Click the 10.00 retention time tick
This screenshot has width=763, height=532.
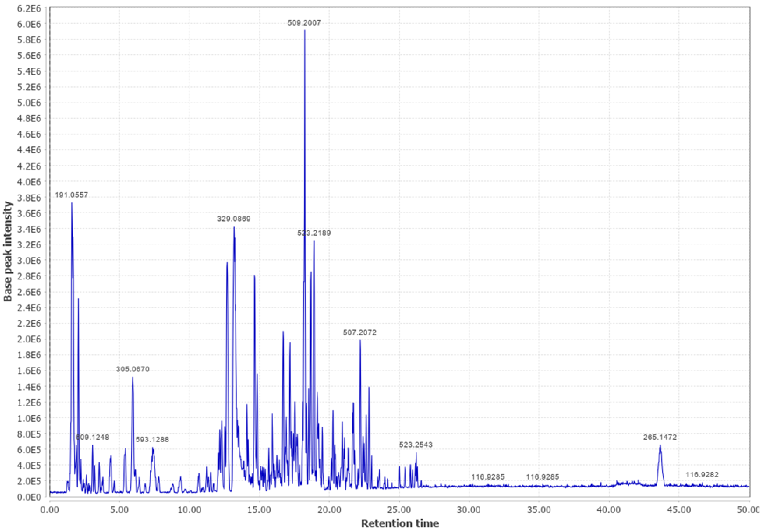tap(189, 509)
